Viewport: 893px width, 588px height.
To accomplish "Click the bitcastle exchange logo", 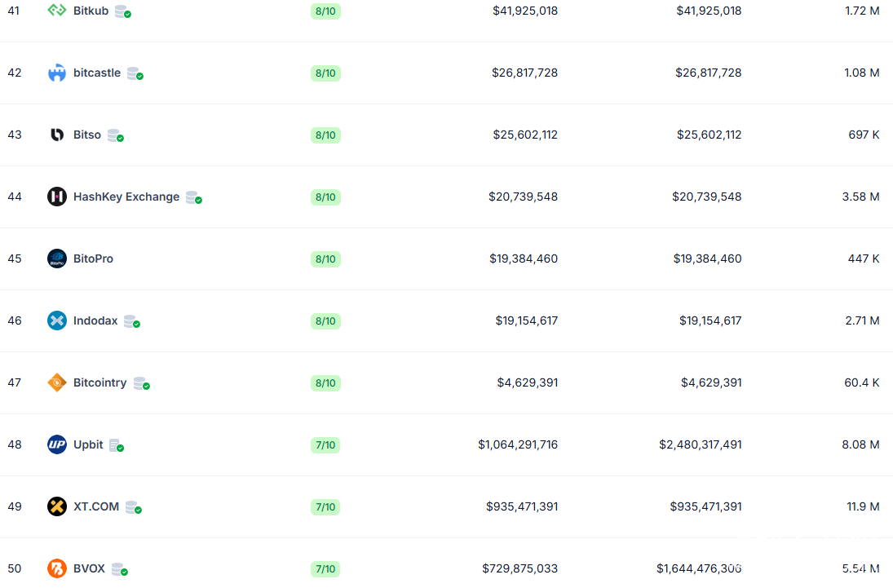I will tap(57, 73).
